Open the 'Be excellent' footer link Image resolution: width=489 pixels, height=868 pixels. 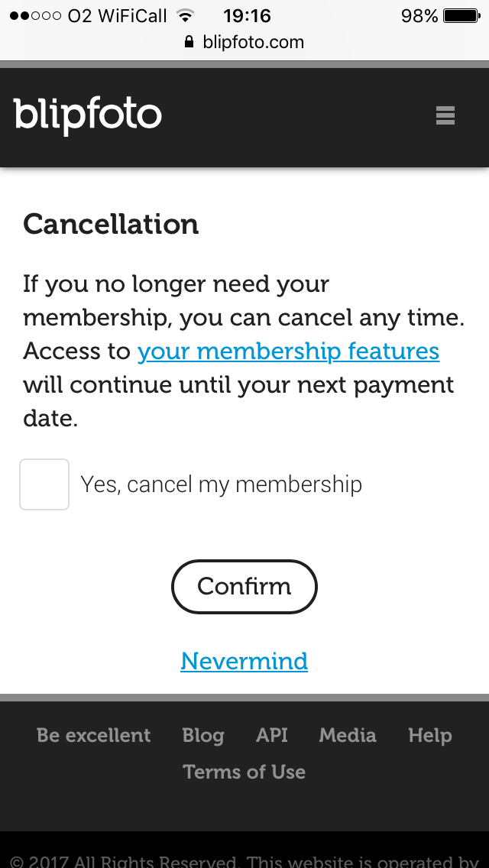coord(94,735)
